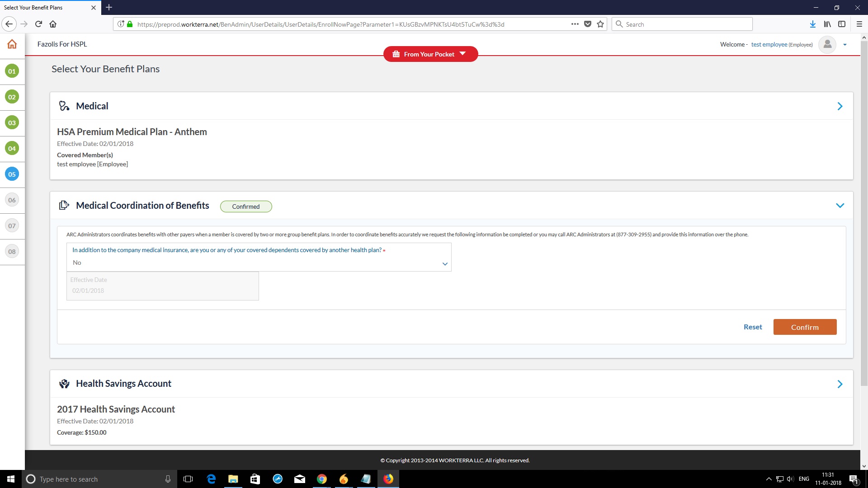Launch Microsoft Edge from taskbar
Image resolution: width=868 pixels, height=488 pixels.
click(211, 479)
